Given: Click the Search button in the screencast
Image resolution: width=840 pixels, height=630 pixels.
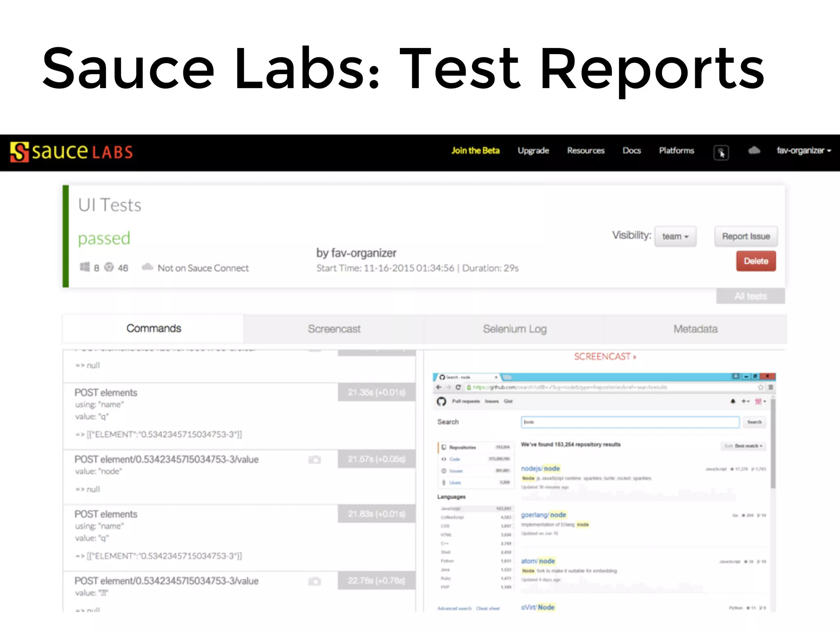Looking at the screenshot, I should tap(754, 422).
